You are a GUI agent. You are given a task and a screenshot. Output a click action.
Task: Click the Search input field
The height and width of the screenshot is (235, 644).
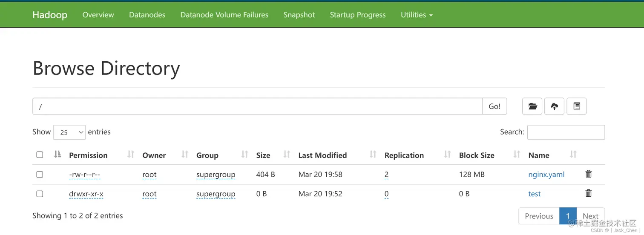[566, 132]
